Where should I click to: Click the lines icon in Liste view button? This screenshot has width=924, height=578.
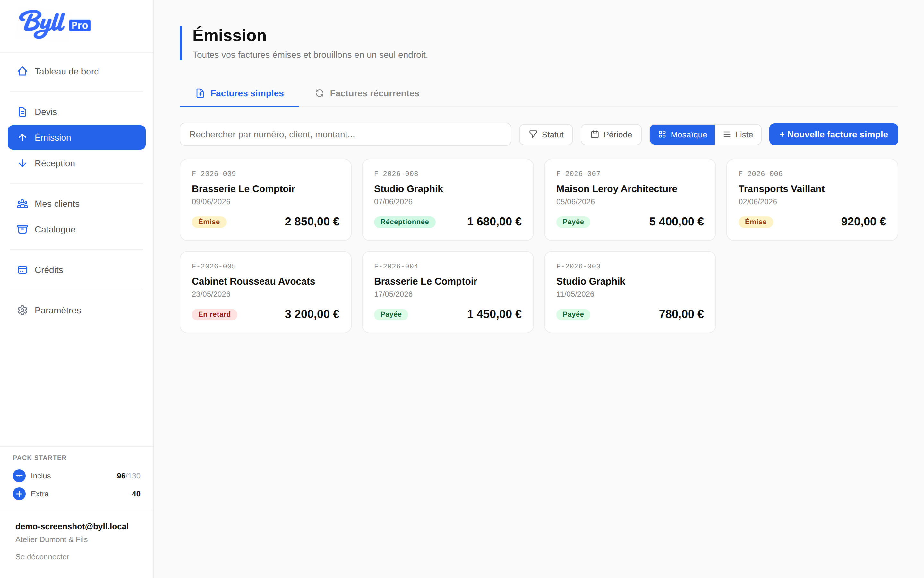(x=727, y=135)
